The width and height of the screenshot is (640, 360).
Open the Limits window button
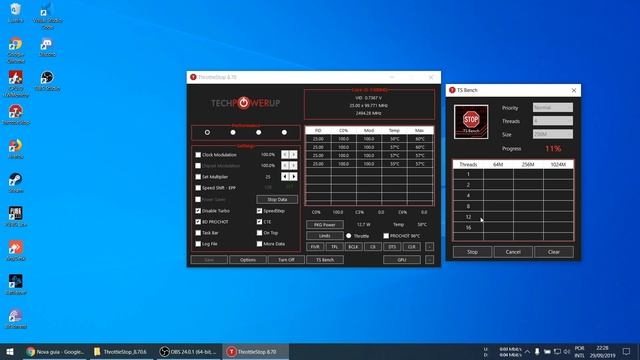coord(325,236)
